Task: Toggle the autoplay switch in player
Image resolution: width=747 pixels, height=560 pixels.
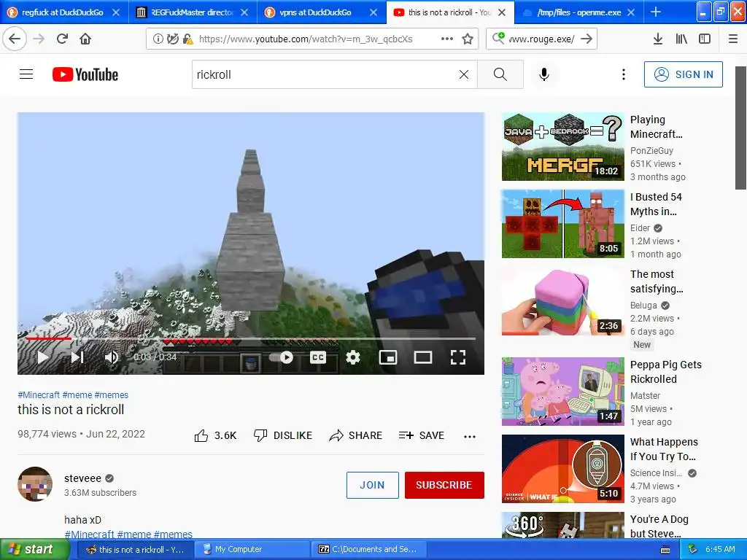Action: click(x=281, y=357)
